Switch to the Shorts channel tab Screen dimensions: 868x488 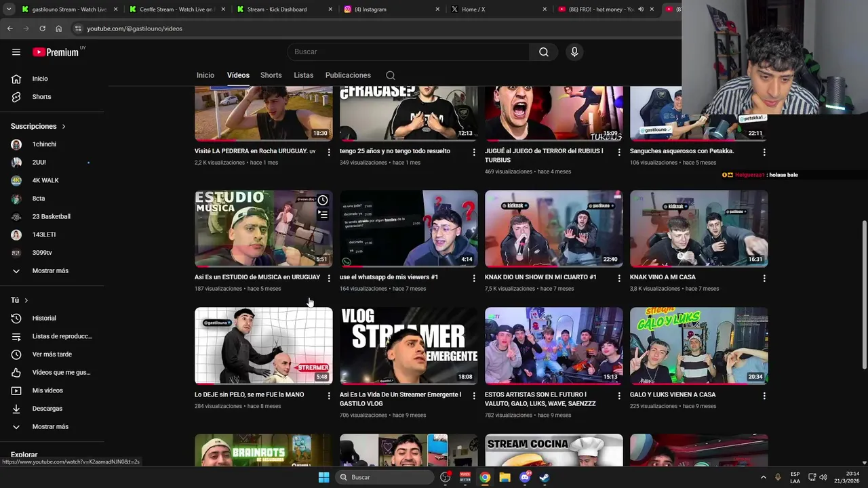pyautogui.click(x=271, y=75)
